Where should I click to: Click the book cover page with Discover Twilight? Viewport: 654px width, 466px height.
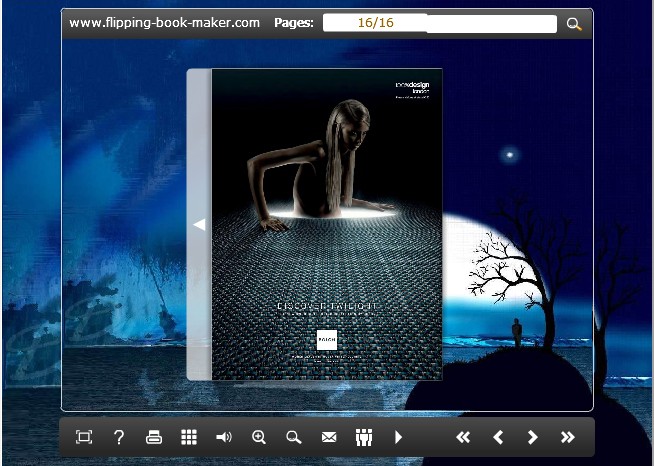(x=327, y=224)
